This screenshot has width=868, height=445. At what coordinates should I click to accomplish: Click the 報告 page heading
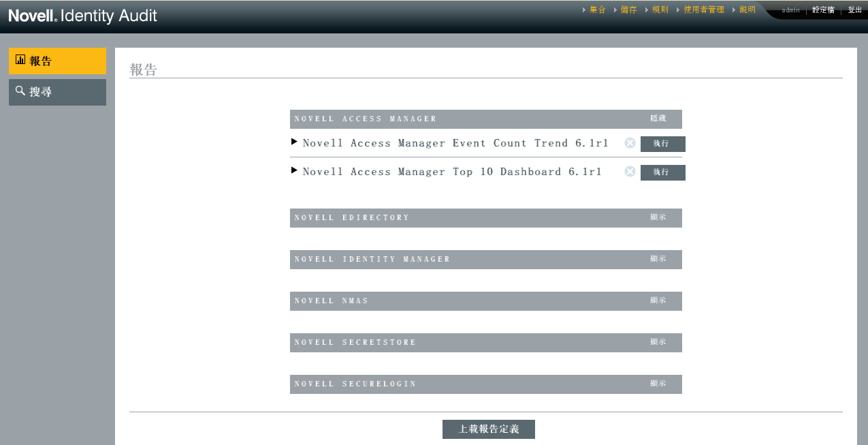point(143,70)
